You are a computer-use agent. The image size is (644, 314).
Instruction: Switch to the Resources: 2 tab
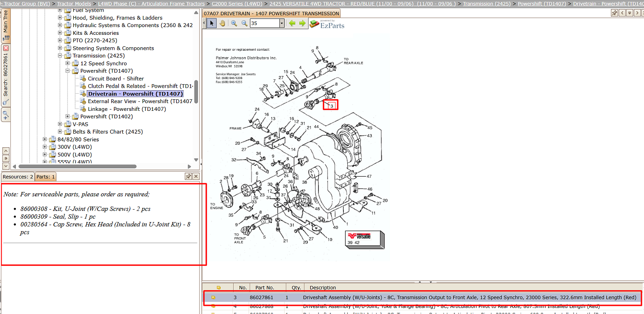pos(18,177)
